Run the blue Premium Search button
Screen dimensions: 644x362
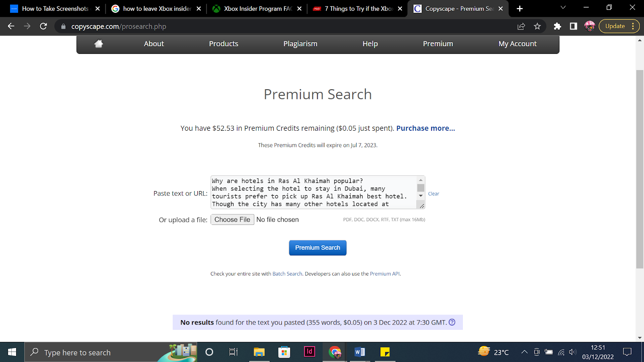(318, 248)
